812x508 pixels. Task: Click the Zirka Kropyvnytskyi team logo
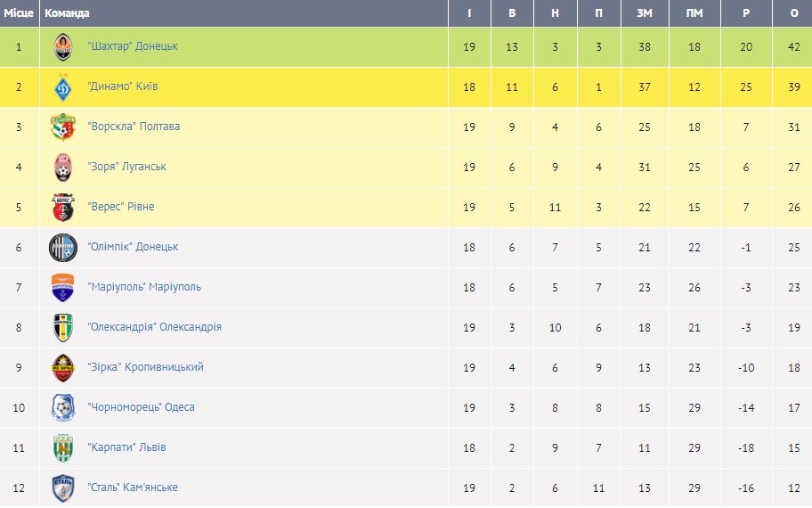(63, 367)
